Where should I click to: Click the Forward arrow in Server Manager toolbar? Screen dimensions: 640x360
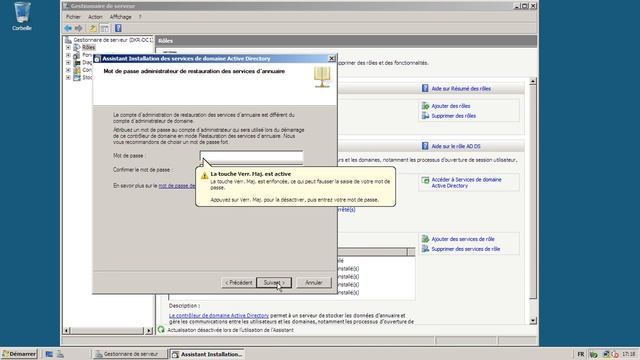click(78, 28)
